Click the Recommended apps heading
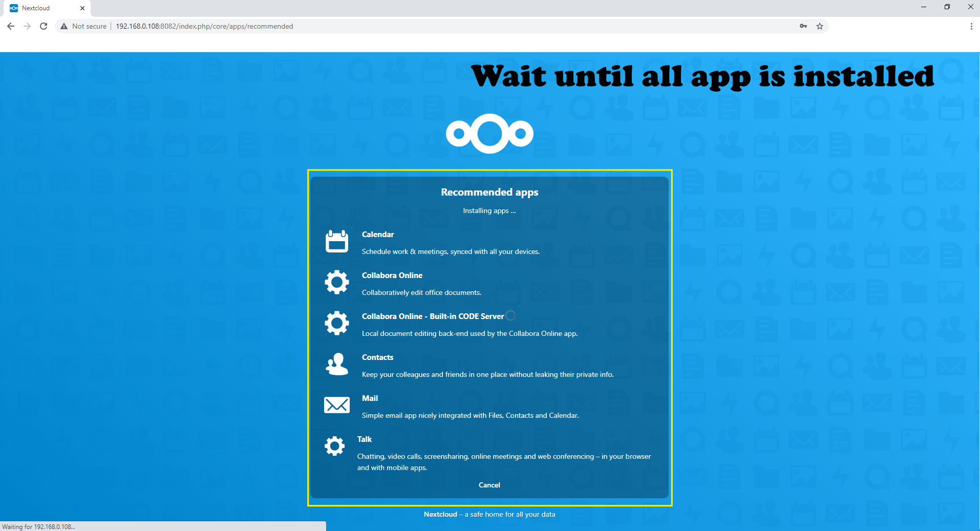Image resolution: width=980 pixels, height=531 pixels. (489, 192)
